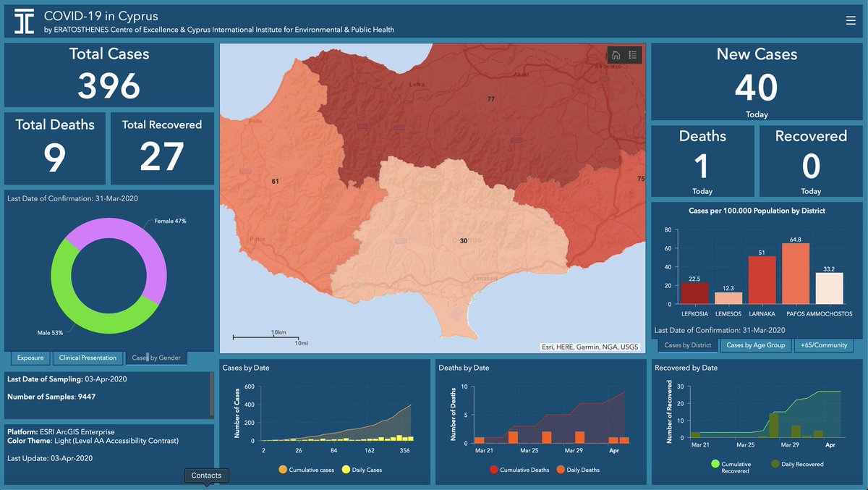868x490 pixels.
Task: Open the map legend list icon
Action: [633, 55]
